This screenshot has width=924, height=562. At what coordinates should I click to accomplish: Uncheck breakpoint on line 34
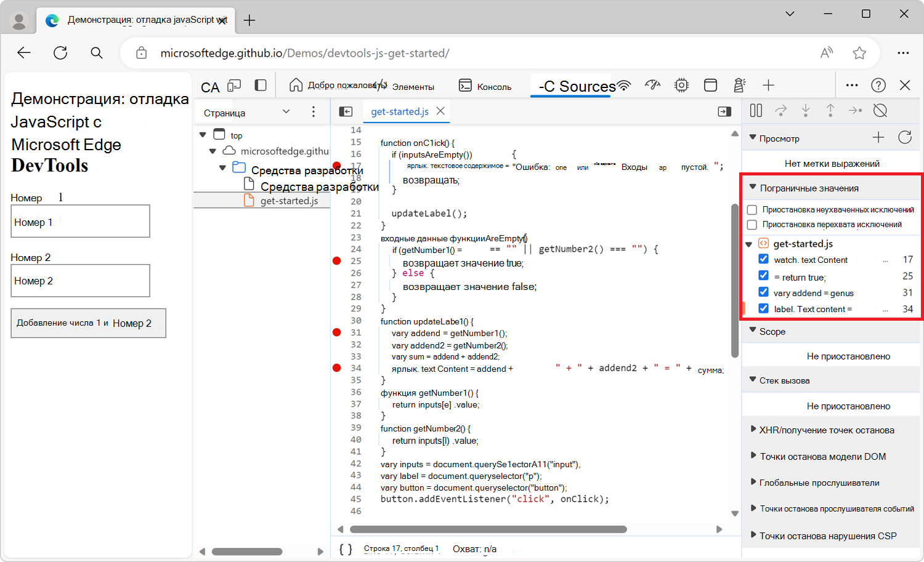pos(763,308)
